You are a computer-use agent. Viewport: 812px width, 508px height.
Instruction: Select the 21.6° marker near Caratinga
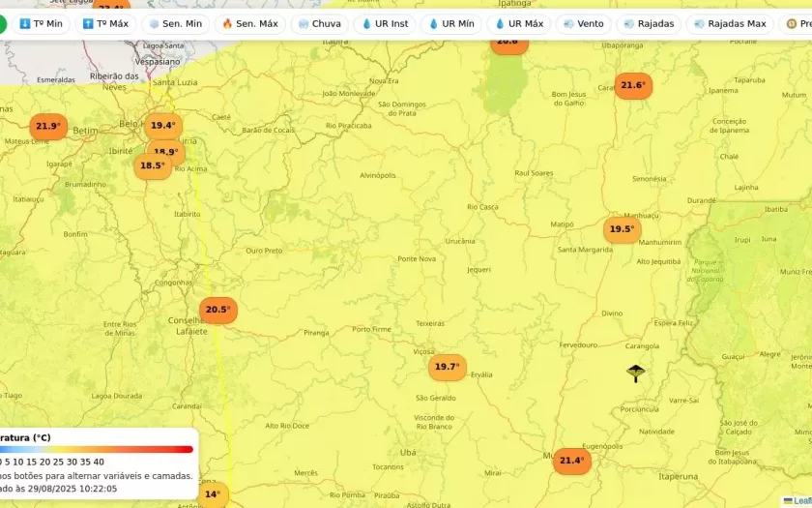click(633, 85)
